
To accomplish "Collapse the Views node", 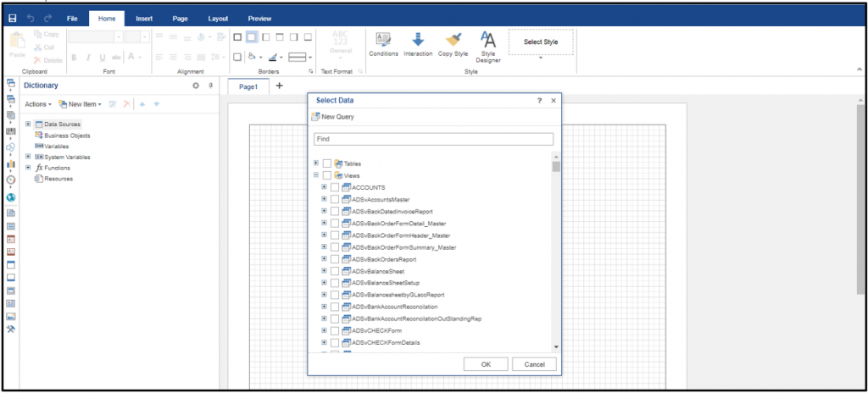I will pos(316,175).
